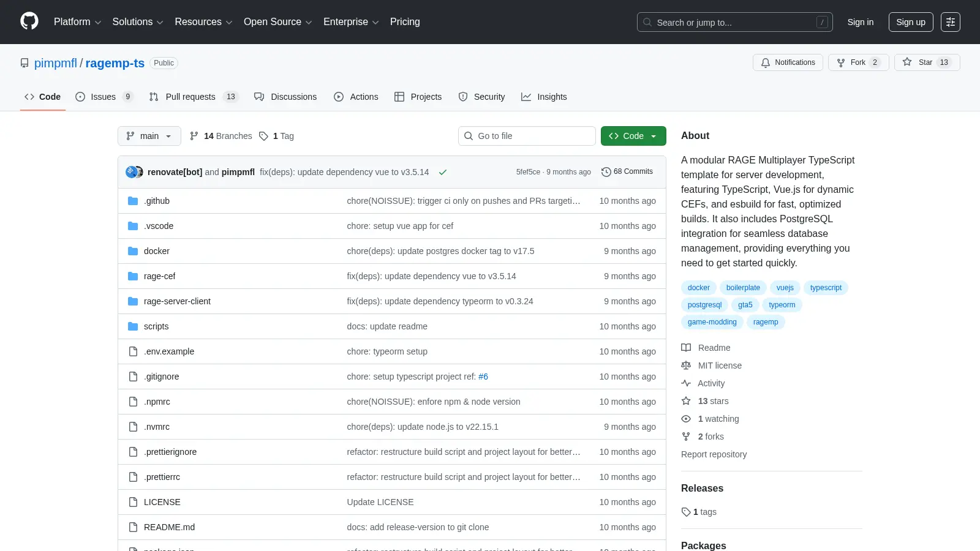
Task: Click the typescript topic tag
Action: point(826,288)
